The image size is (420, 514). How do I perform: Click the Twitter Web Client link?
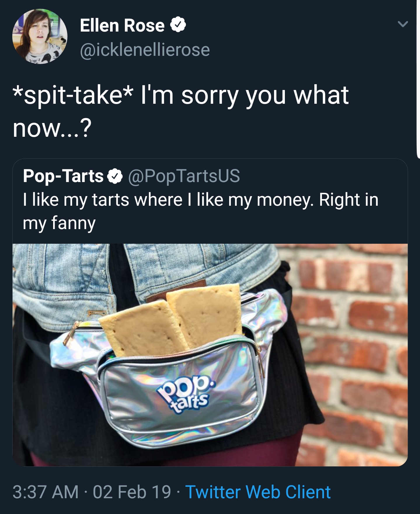[x=258, y=492]
